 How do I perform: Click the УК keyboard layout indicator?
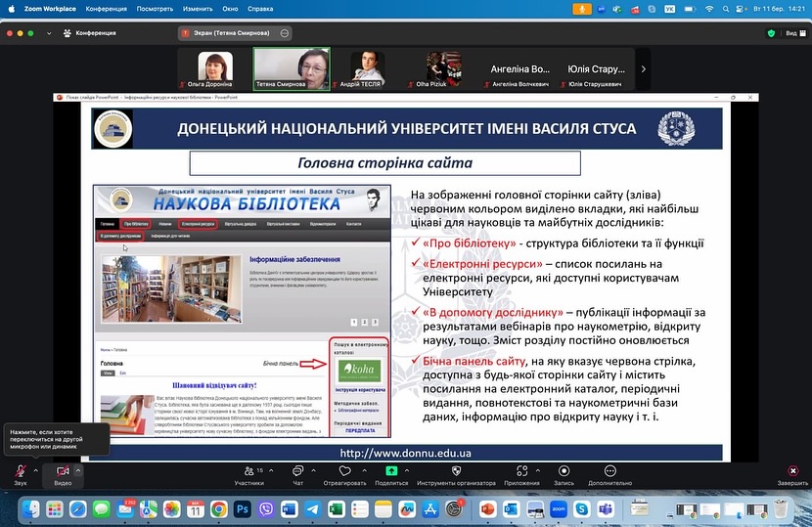click(x=669, y=9)
